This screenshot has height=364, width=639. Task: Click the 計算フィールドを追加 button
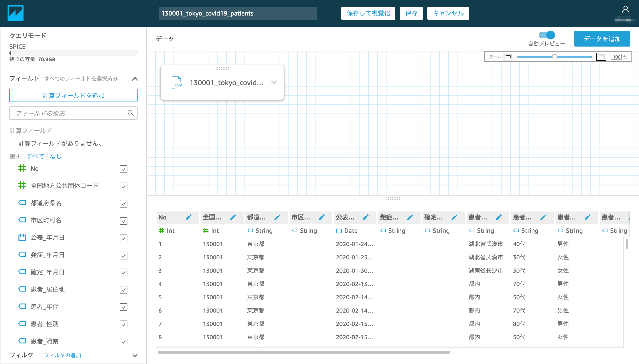(73, 96)
